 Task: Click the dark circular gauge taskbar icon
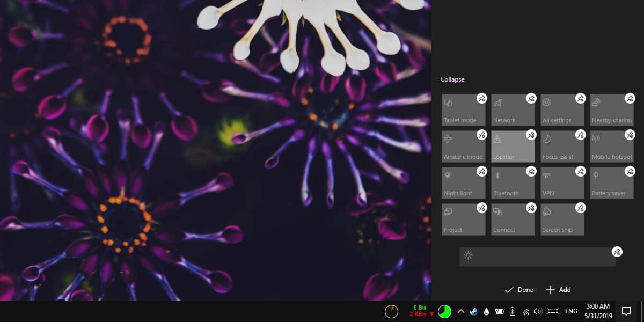pos(392,311)
